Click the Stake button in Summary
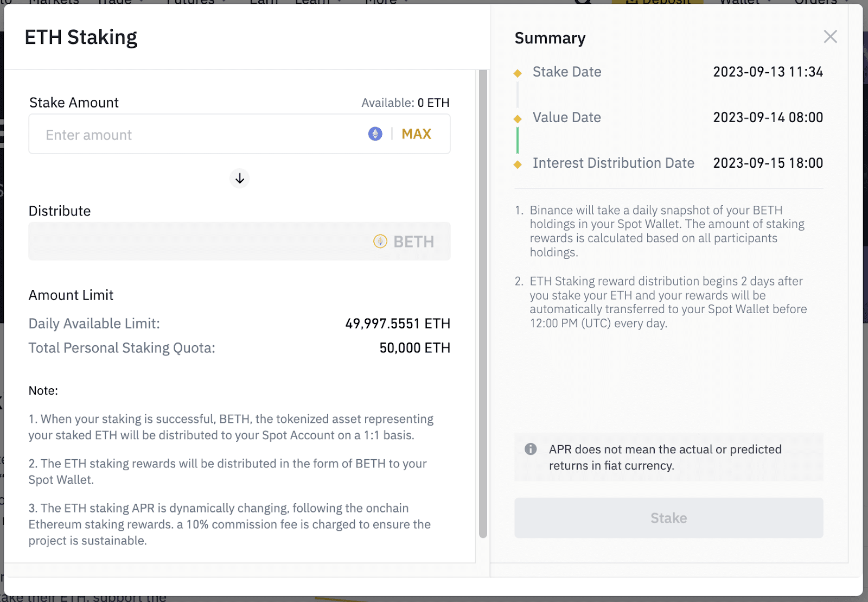The height and width of the screenshot is (602, 868). pos(668,518)
